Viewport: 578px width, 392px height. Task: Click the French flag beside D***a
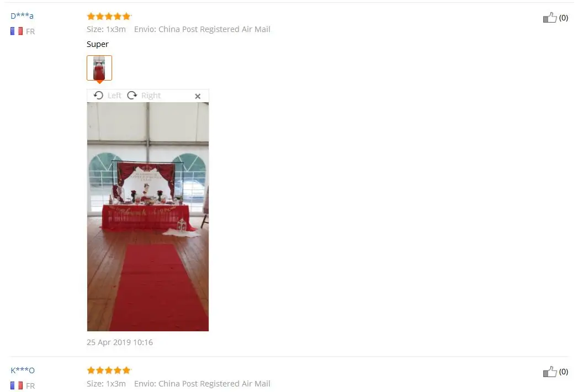click(17, 31)
